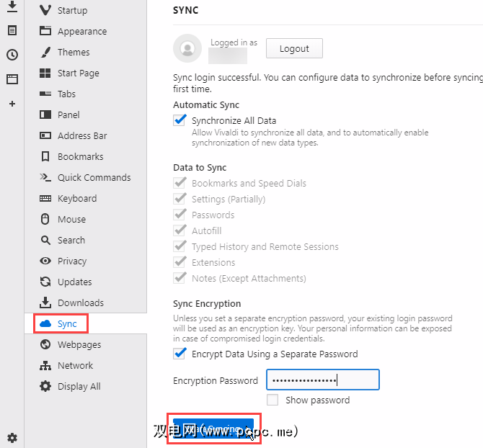Open the Window panel icon
483x448 pixels.
(x=12, y=79)
